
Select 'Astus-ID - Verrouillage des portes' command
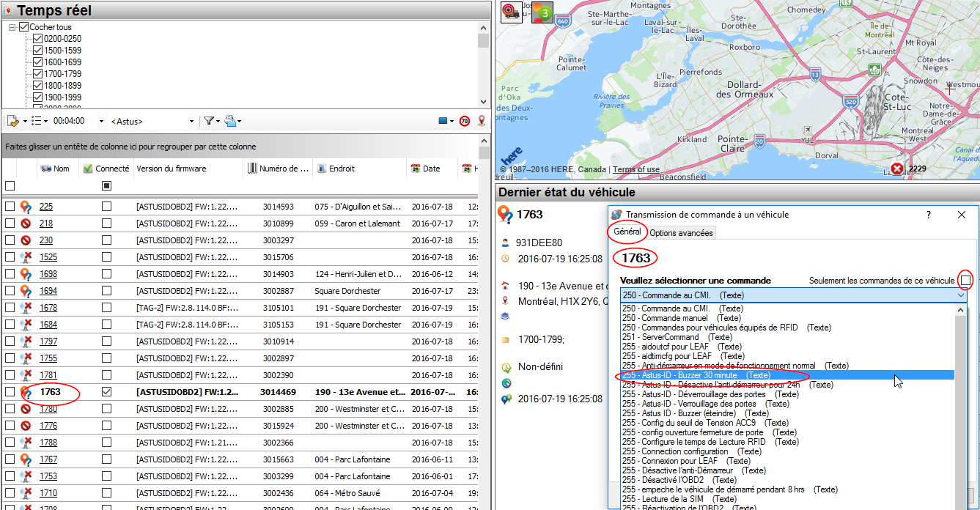[698, 404]
